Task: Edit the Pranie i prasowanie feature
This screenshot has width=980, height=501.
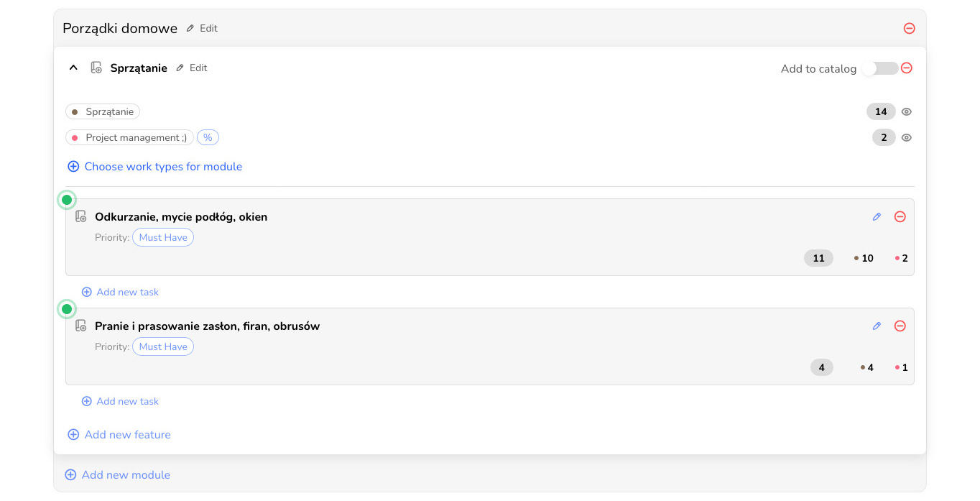Action: coord(877,326)
